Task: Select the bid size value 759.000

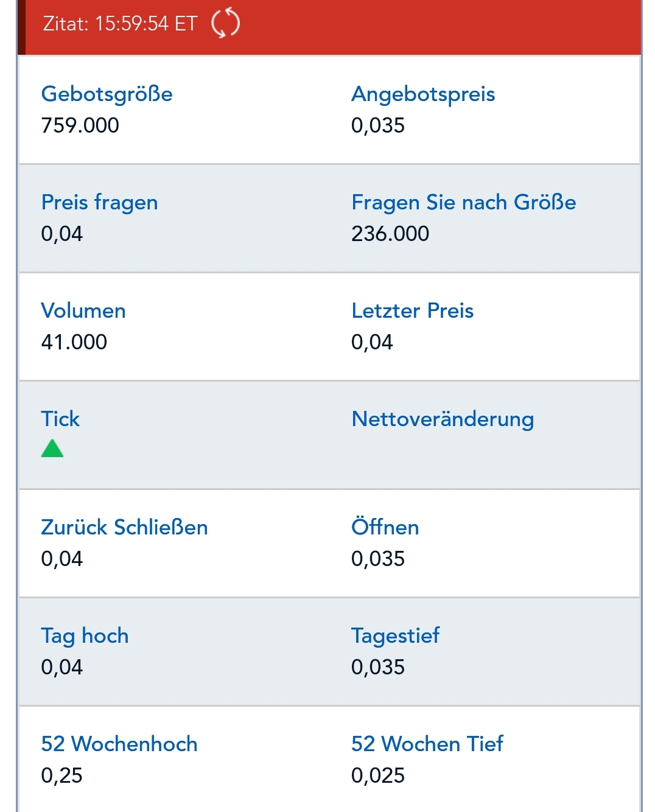Action: [81, 126]
